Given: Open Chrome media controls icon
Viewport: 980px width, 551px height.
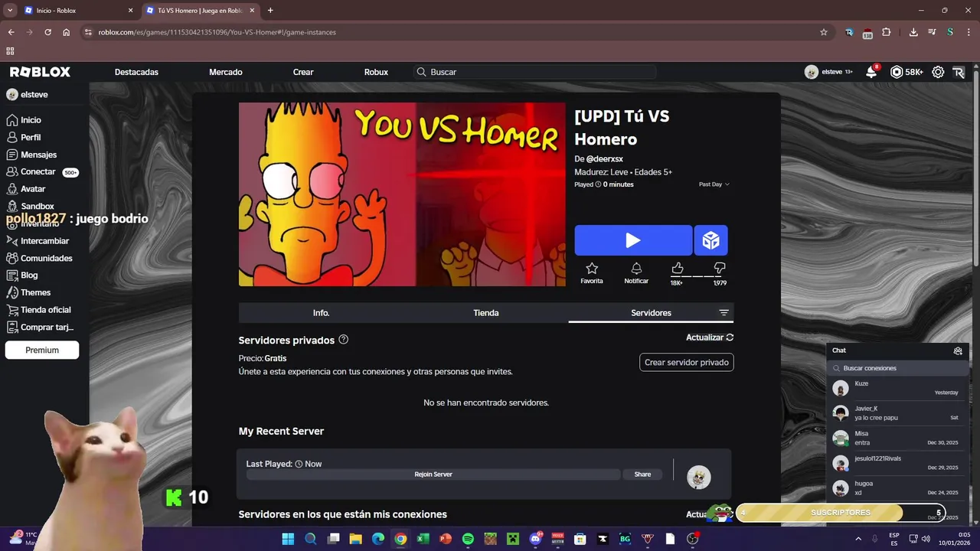Looking at the screenshot, I should (932, 32).
